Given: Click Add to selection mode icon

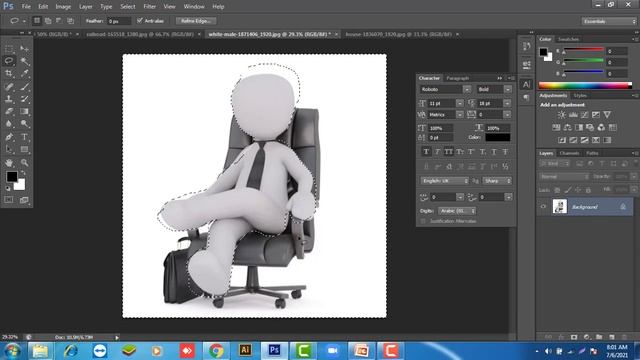Looking at the screenshot, I should point(48,21).
